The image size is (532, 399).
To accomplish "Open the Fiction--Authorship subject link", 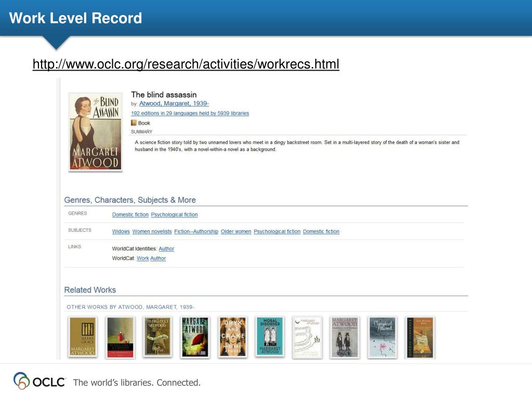I will click(196, 231).
